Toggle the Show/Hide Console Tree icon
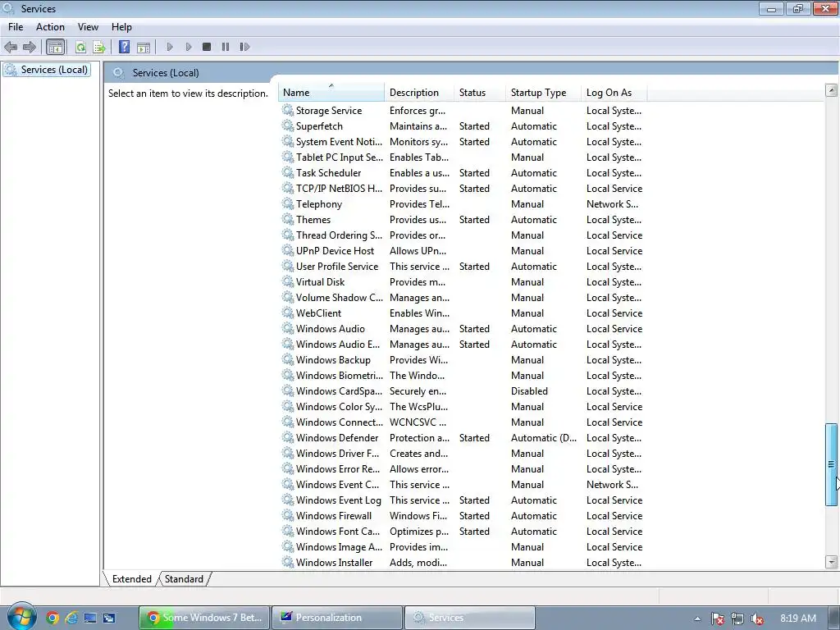The image size is (840, 630). click(x=55, y=47)
